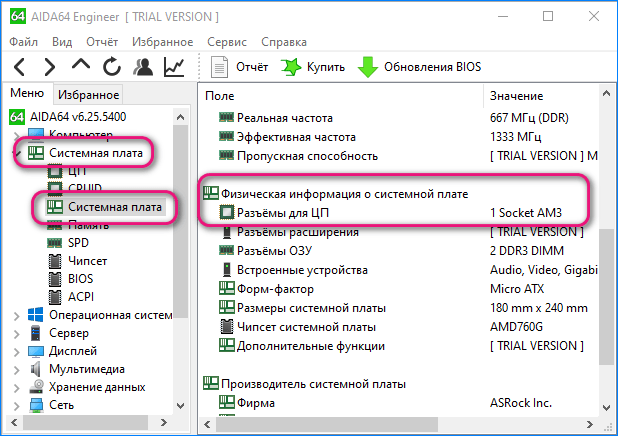The image size is (618, 436).
Task: Go back with the left arrow button
Action: 20,67
